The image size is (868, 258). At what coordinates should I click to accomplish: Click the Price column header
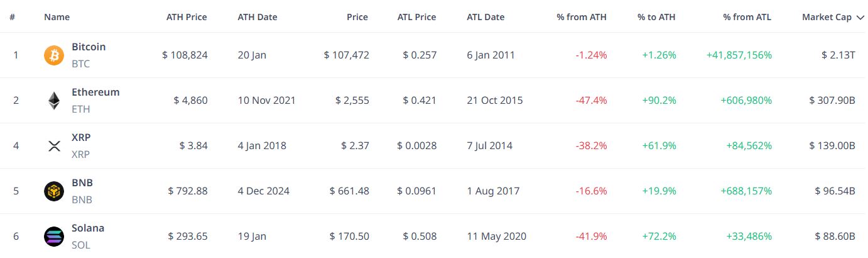pyautogui.click(x=358, y=17)
